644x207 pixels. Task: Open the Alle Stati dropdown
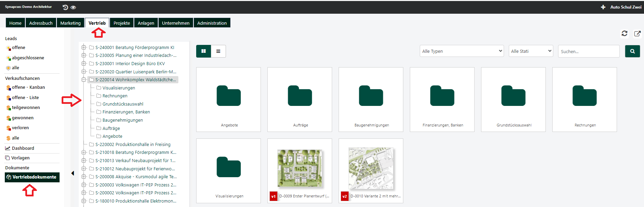pos(530,51)
